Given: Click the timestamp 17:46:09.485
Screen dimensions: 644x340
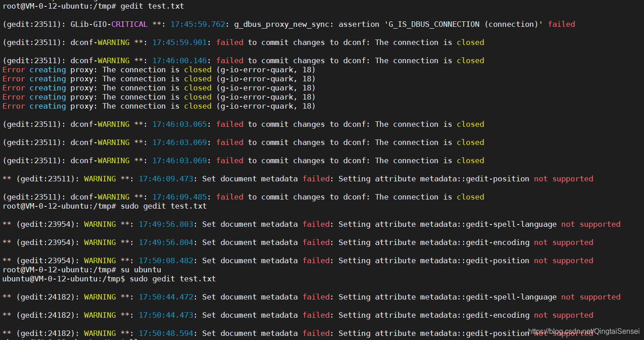Looking at the screenshot, I should coord(180,197).
